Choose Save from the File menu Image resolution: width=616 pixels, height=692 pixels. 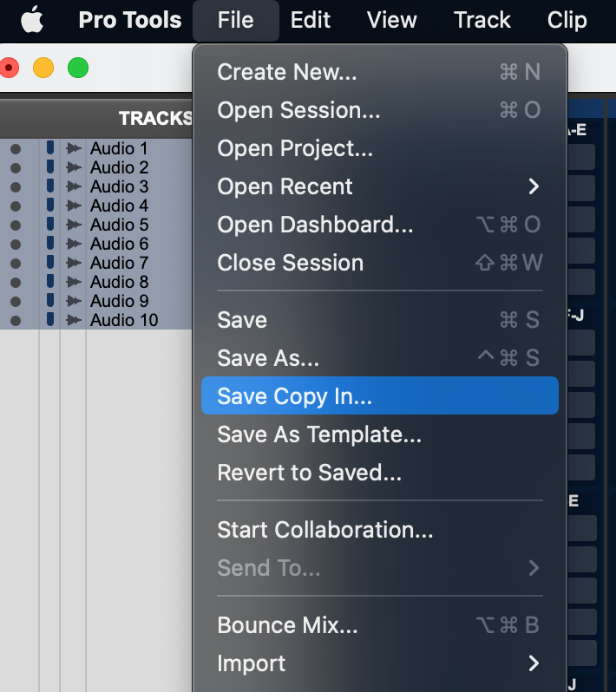pyautogui.click(x=380, y=319)
